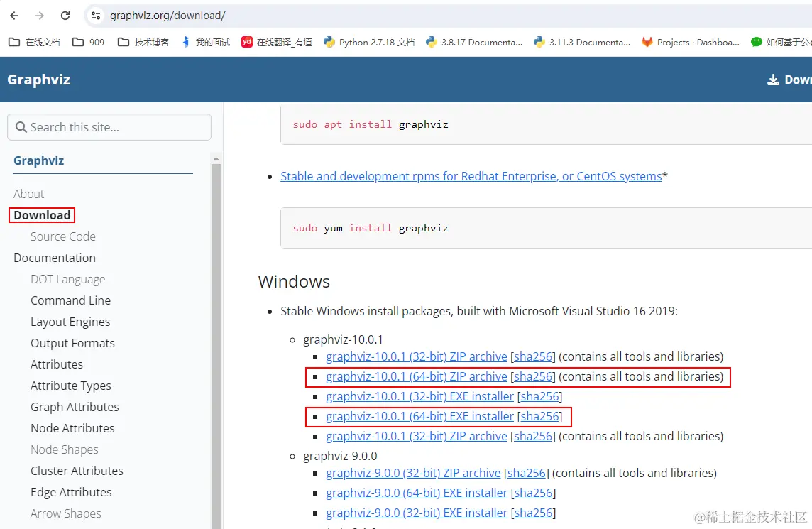Viewport: 812px width, 529px height.
Task: Open Command Line sidebar entry
Action: click(70, 300)
